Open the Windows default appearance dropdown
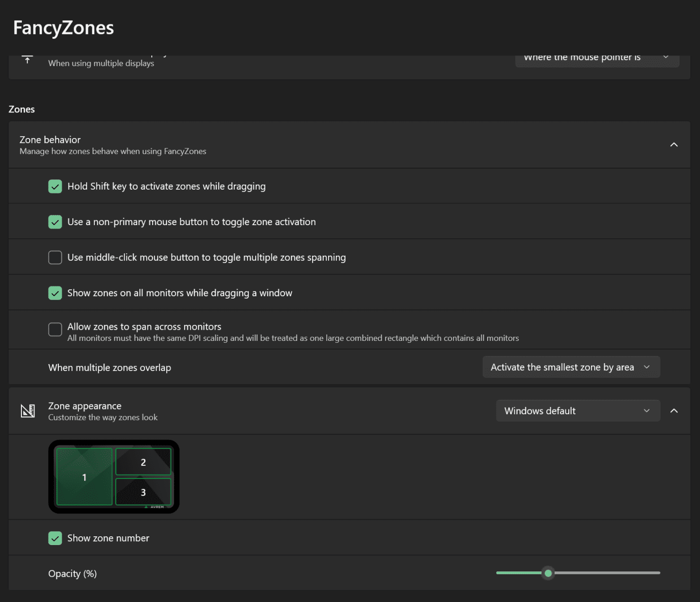The image size is (700, 602). click(x=577, y=410)
